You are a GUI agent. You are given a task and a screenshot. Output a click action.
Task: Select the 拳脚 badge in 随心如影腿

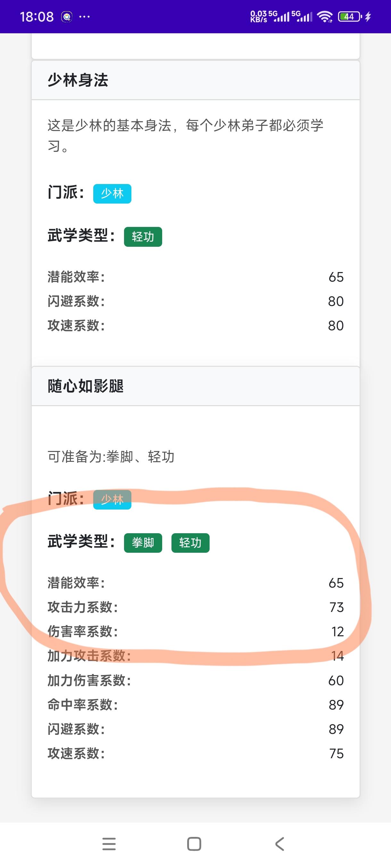143,543
